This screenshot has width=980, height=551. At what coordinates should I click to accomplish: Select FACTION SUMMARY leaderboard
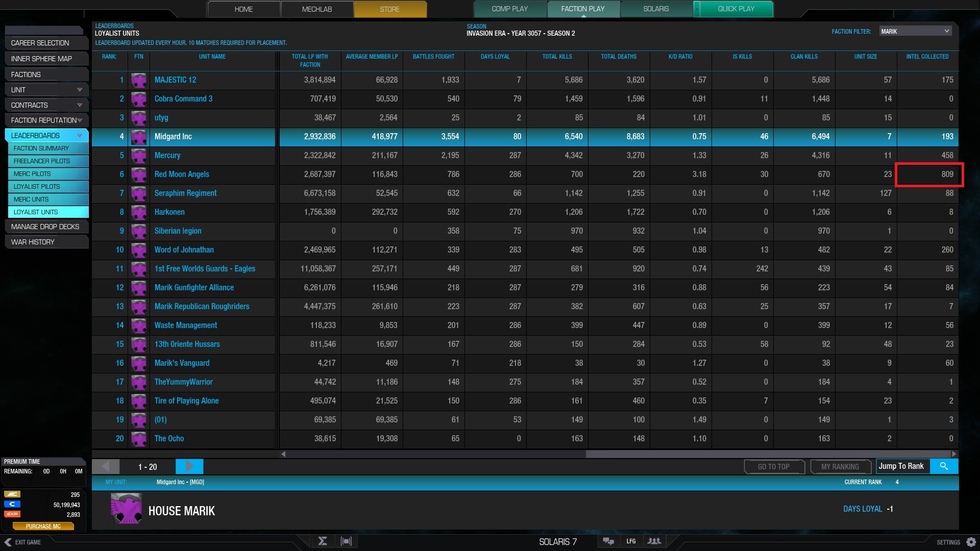[48, 148]
